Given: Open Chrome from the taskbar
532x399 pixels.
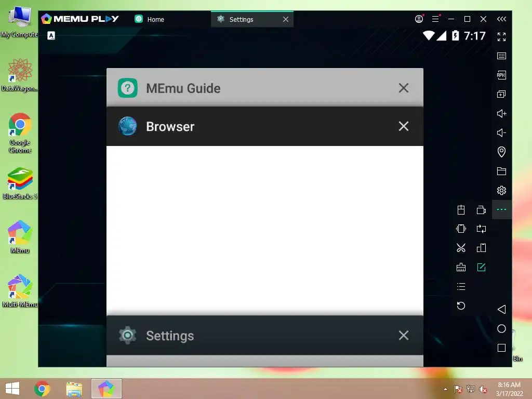Looking at the screenshot, I should (42, 389).
